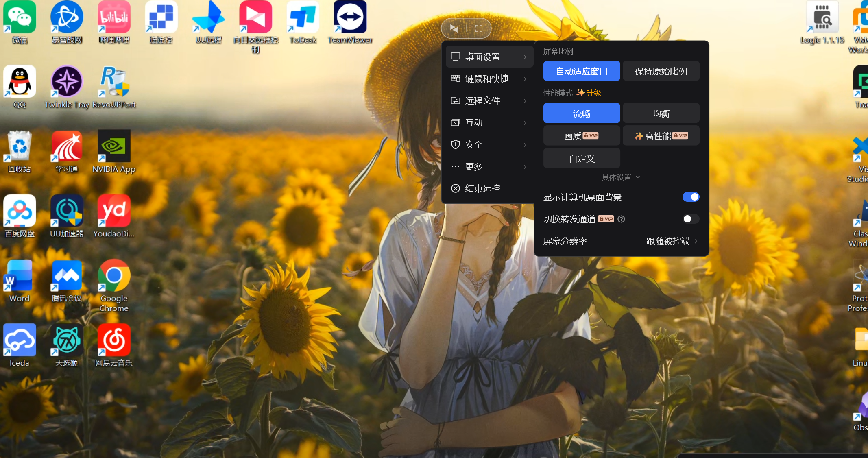The width and height of the screenshot is (868, 458).
Task: Click the help icon beside 切换转发通道
Action: (621, 219)
